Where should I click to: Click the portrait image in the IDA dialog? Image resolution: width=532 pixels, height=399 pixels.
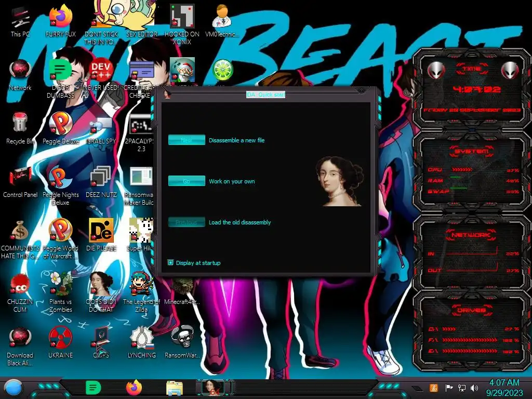pos(339,181)
